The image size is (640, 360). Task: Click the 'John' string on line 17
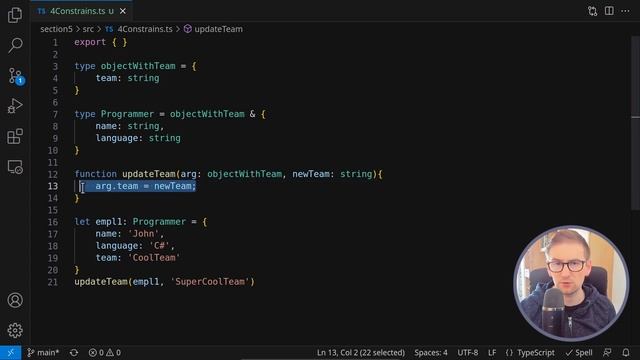click(143, 234)
